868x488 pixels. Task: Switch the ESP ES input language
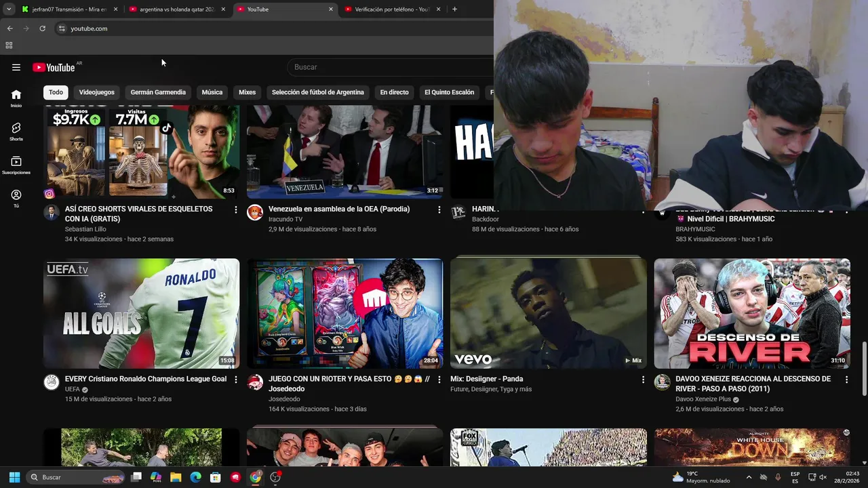point(795,477)
